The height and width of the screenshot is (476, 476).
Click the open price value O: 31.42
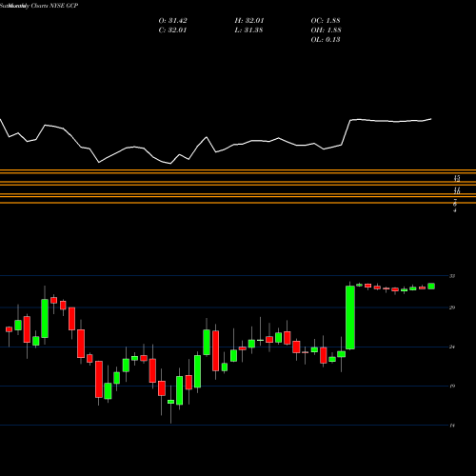[172, 21]
